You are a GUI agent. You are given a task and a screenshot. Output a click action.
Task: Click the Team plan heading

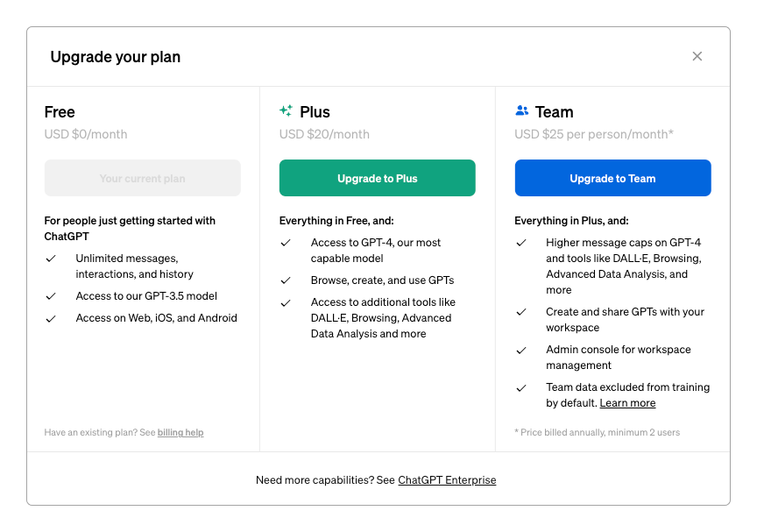pos(555,112)
